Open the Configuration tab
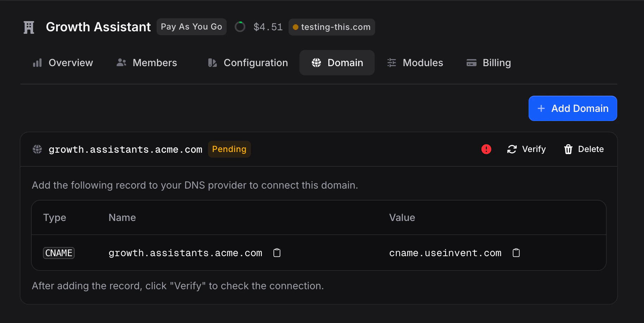The image size is (644, 323). point(248,63)
